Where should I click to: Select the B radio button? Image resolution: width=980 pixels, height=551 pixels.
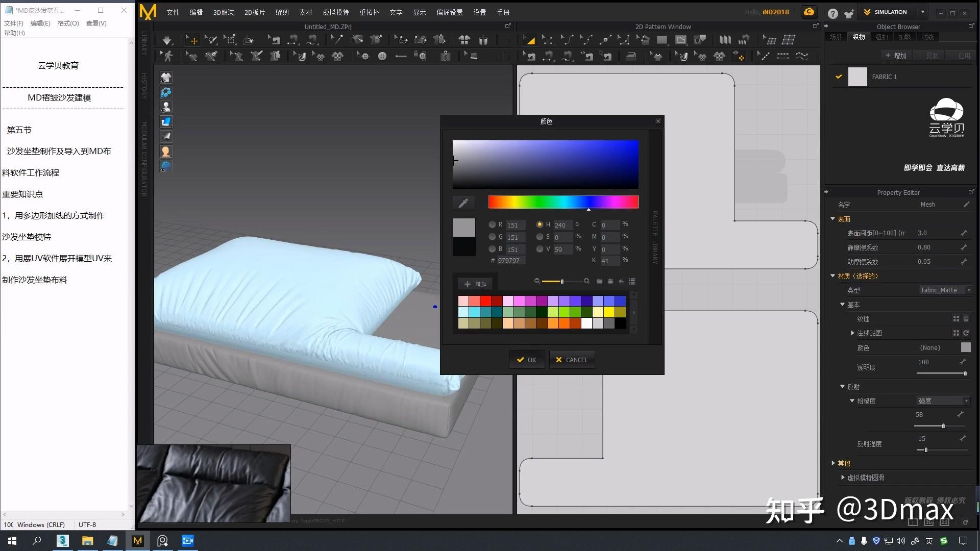(492, 249)
